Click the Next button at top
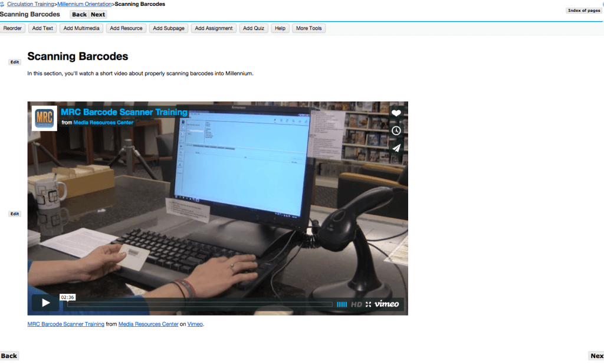Viewport: 604px width, 364px height. [x=98, y=15]
